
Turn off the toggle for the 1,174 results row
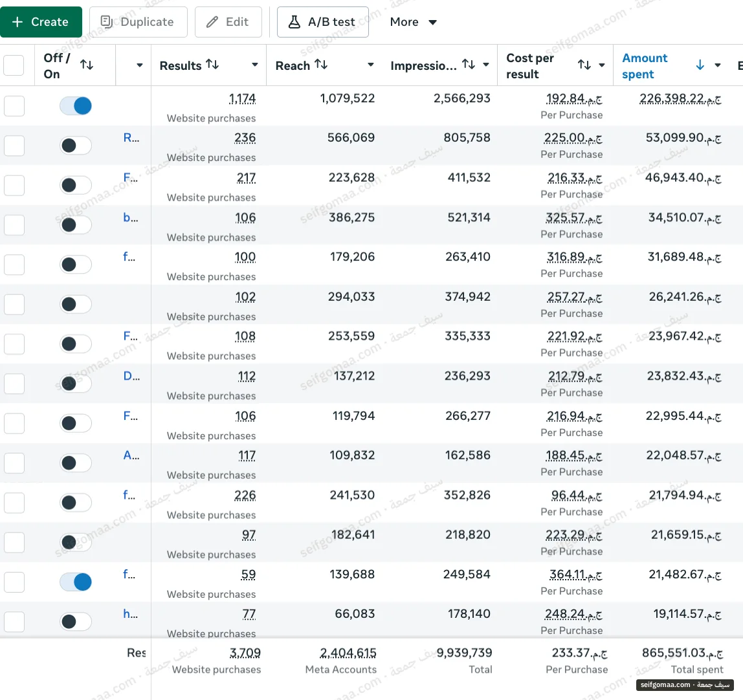(x=75, y=105)
